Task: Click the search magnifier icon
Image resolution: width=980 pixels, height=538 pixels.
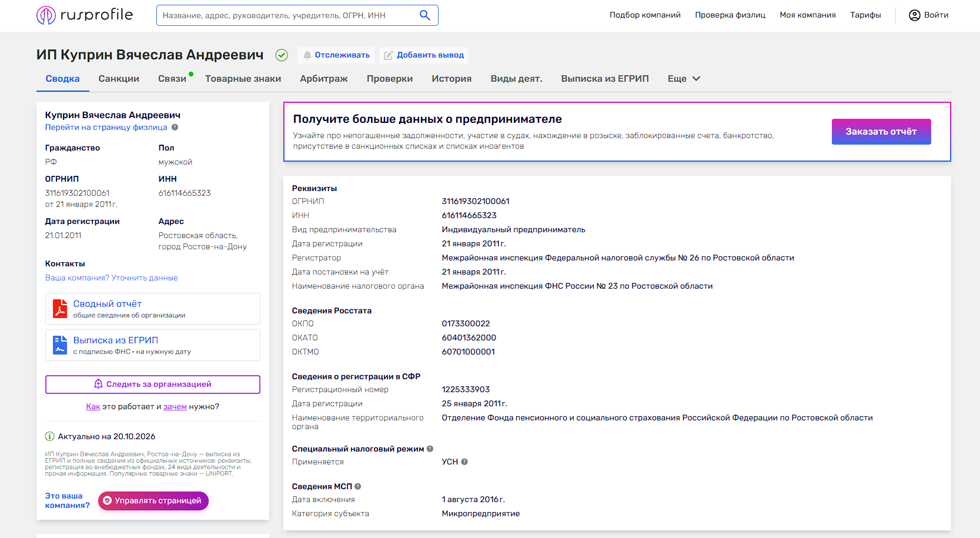Action: (424, 15)
